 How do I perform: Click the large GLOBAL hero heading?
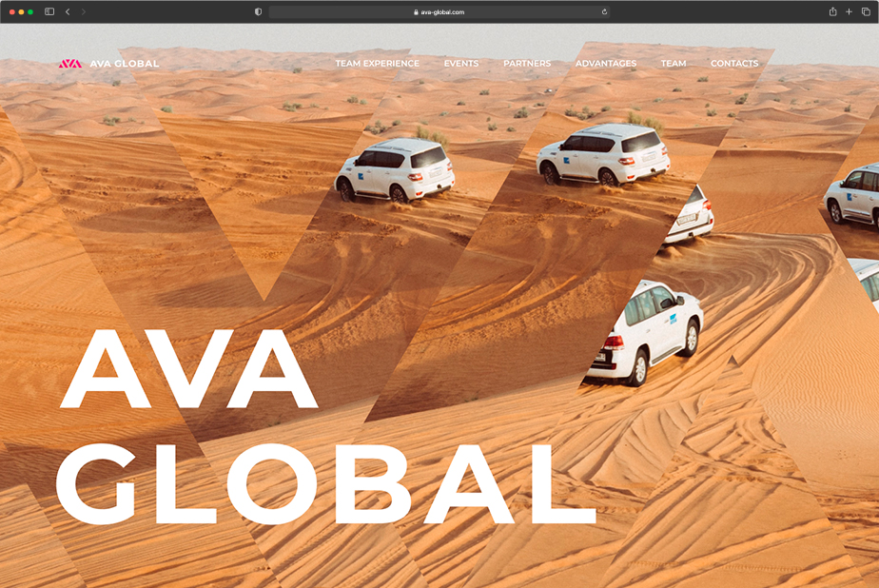(x=325, y=484)
